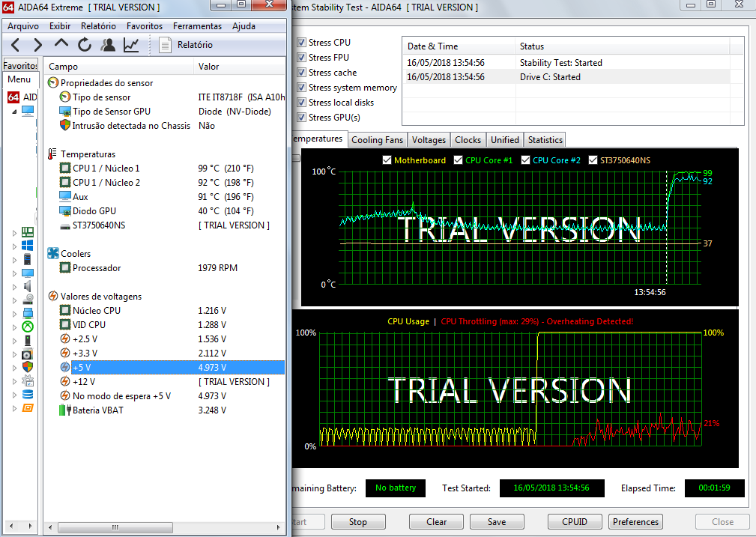Switch to the Voltages tab
This screenshot has width=756, height=537.
[429, 140]
